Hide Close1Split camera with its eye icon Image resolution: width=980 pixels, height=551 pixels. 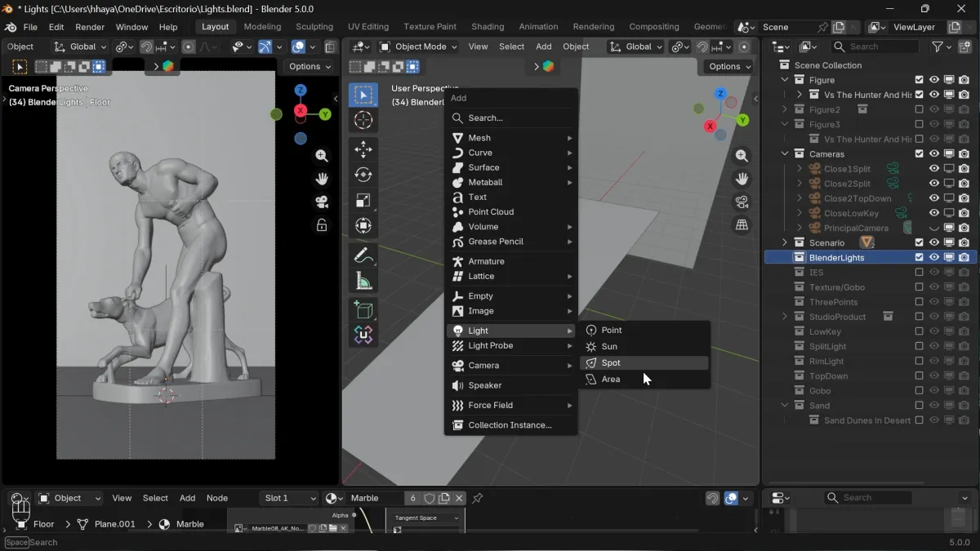point(934,169)
